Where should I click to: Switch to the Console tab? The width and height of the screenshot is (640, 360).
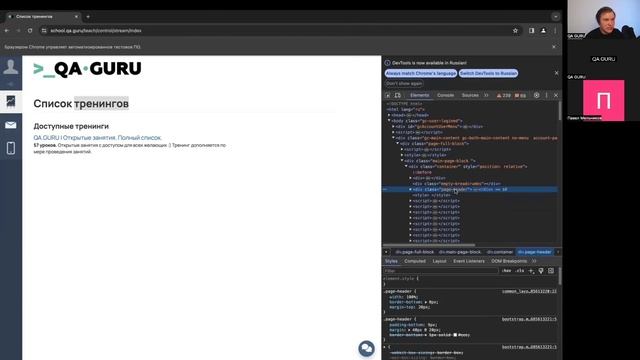pyautogui.click(x=445, y=95)
